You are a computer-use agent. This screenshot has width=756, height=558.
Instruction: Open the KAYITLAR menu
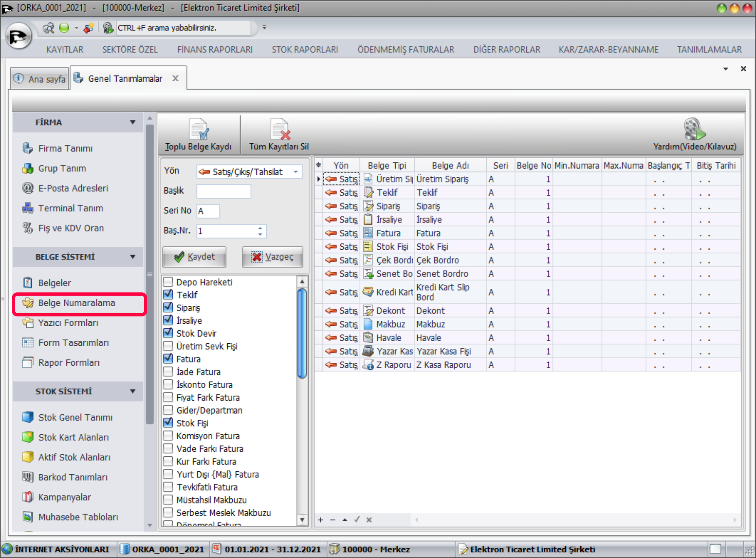(65, 50)
